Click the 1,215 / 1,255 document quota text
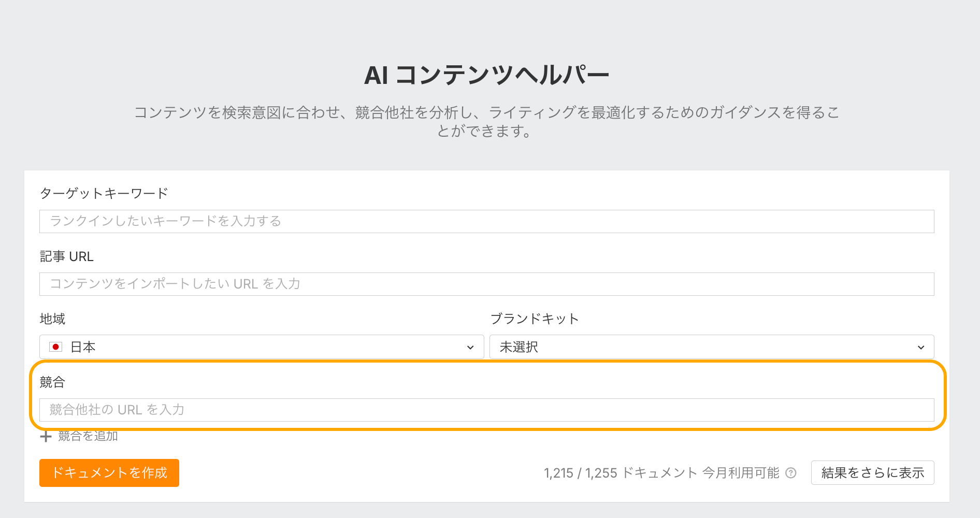980x518 pixels. [x=661, y=473]
